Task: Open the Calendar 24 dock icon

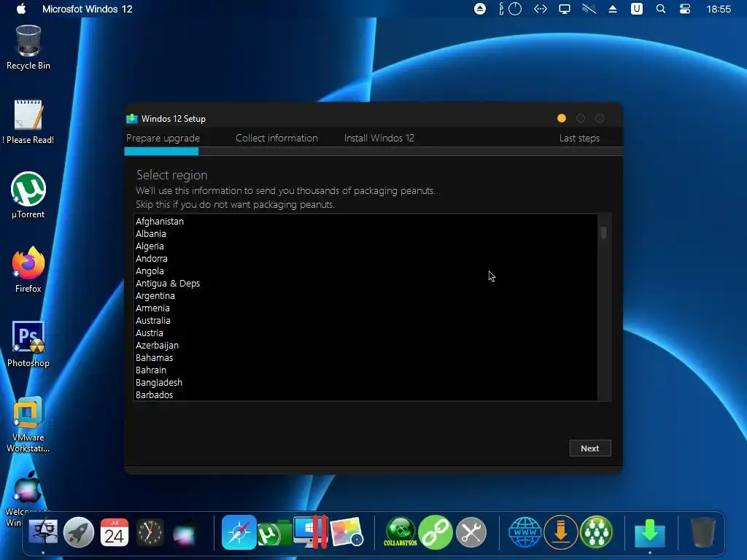Action: (115, 532)
